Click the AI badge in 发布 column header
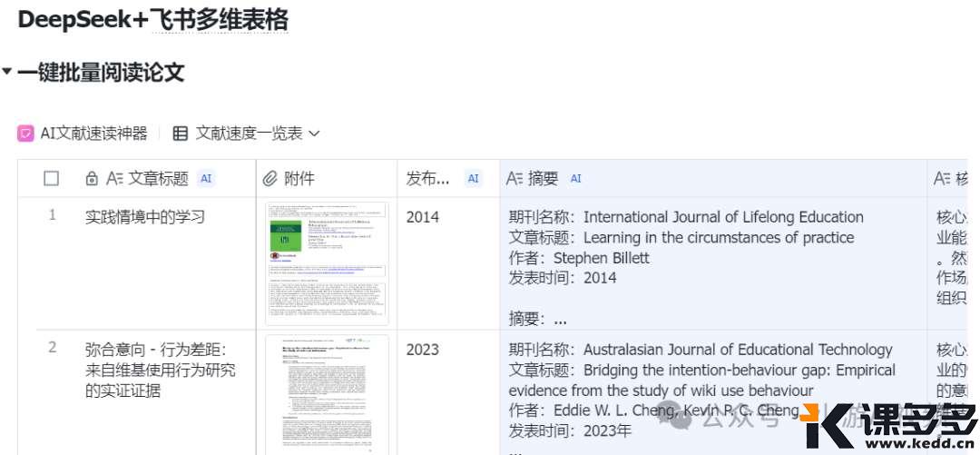 (473, 178)
